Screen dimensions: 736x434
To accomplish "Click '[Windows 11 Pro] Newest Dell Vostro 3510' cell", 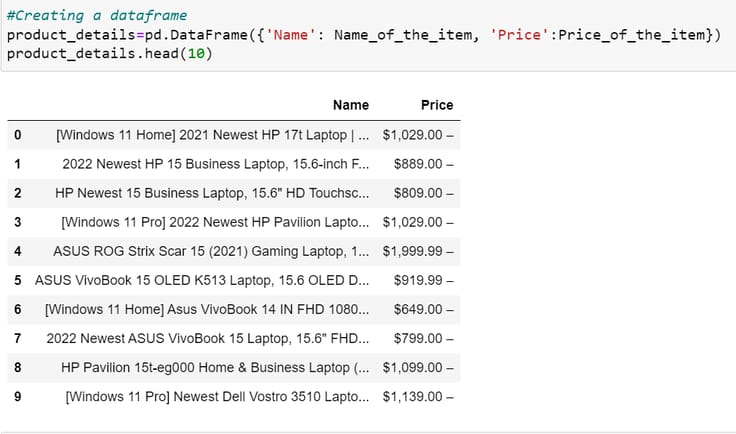I will [217, 397].
